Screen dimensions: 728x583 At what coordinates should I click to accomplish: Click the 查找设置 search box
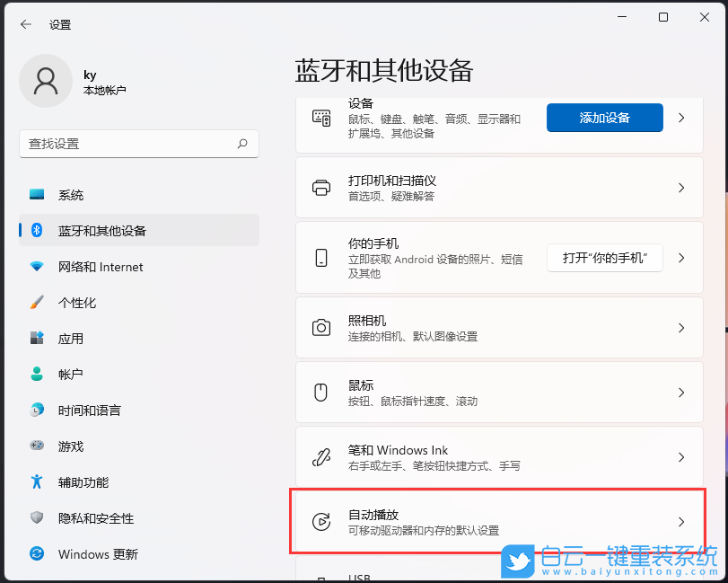139,144
